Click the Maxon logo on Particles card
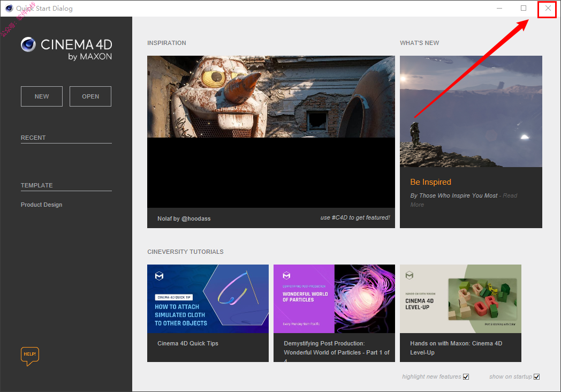Image resolution: width=561 pixels, height=392 pixels. pyautogui.click(x=286, y=276)
